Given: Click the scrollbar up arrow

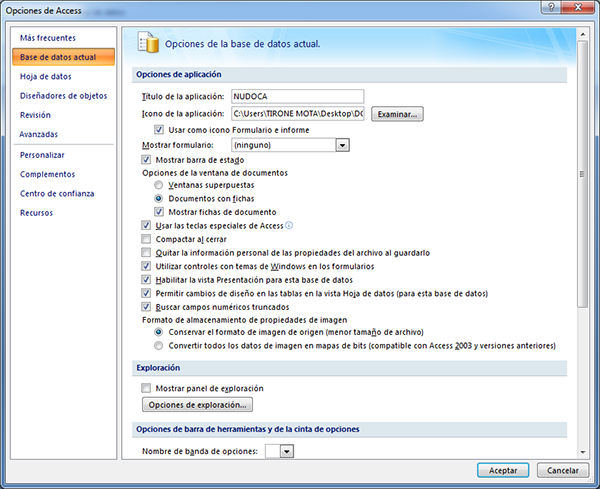Looking at the screenshot, I should (x=582, y=34).
